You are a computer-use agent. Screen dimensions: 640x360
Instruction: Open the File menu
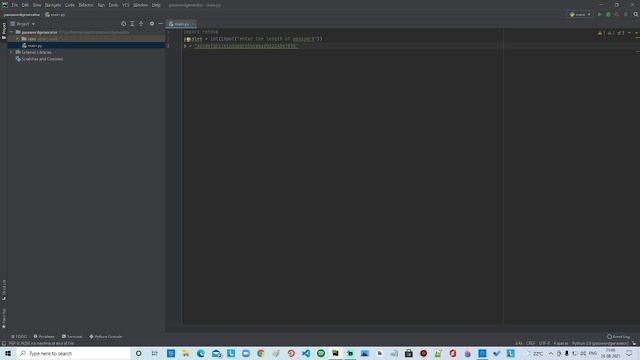pyautogui.click(x=15, y=5)
